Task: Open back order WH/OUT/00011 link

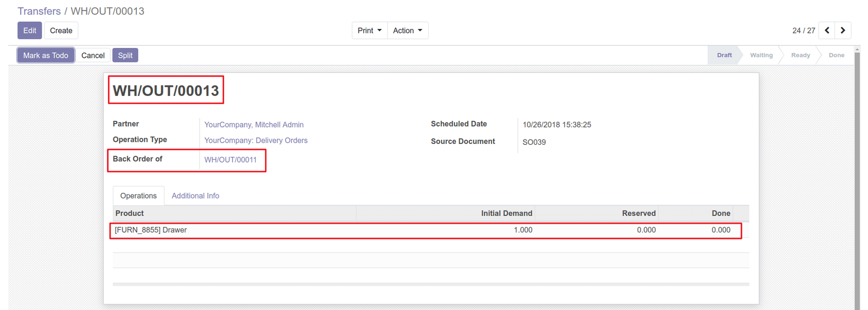Action: coord(230,159)
